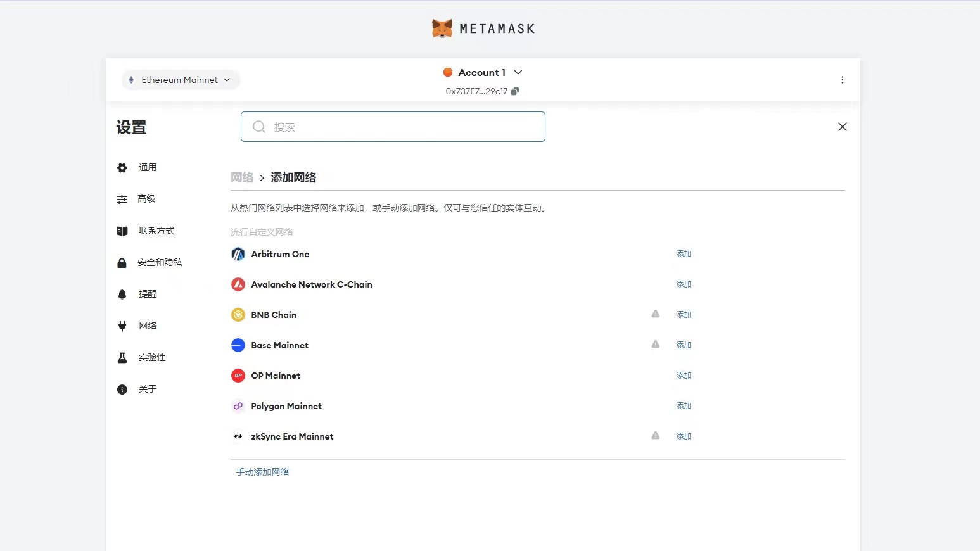Add the Avalanche Network C-Chain

684,284
